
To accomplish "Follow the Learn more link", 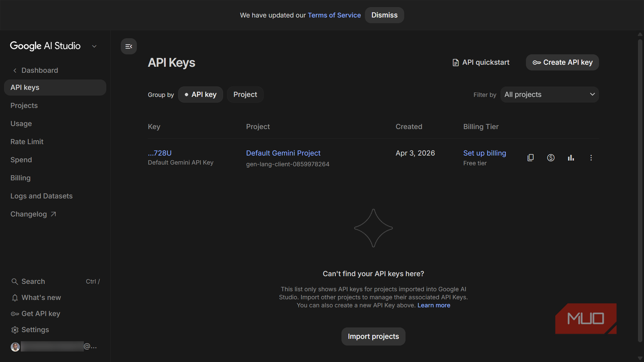I will click(434, 305).
